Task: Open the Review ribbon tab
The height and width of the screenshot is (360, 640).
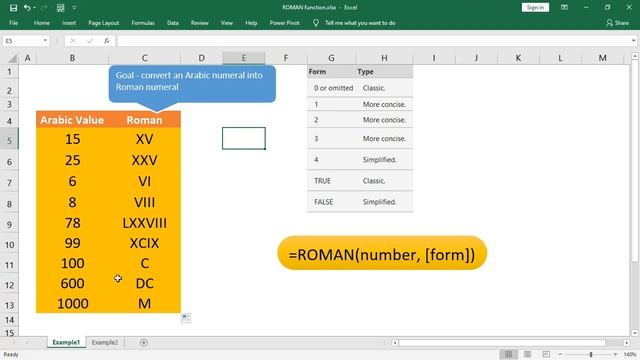Action: pyautogui.click(x=200, y=23)
